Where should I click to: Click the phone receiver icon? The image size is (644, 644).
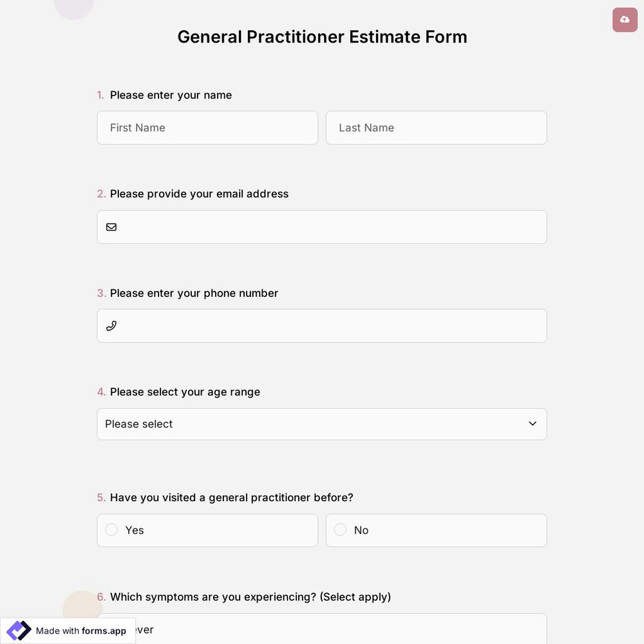click(x=111, y=325)
